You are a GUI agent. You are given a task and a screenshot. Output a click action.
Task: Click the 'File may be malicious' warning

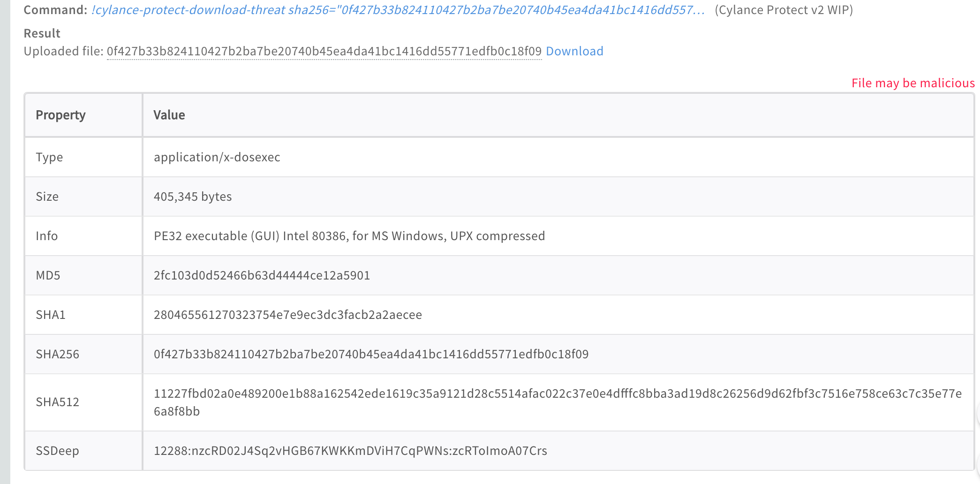pos(912,83)
